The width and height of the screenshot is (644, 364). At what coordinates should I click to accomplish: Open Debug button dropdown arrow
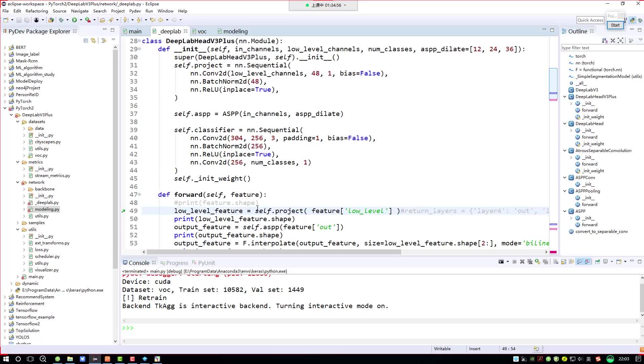point(67,20)
